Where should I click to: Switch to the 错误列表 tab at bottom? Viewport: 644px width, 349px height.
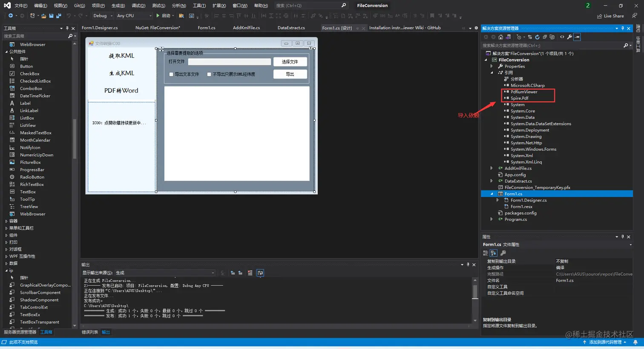click(89, 332)
